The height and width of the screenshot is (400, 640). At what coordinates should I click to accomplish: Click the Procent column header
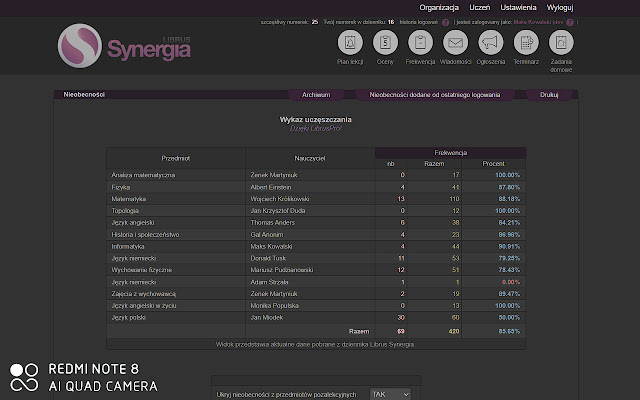[493, 164]
